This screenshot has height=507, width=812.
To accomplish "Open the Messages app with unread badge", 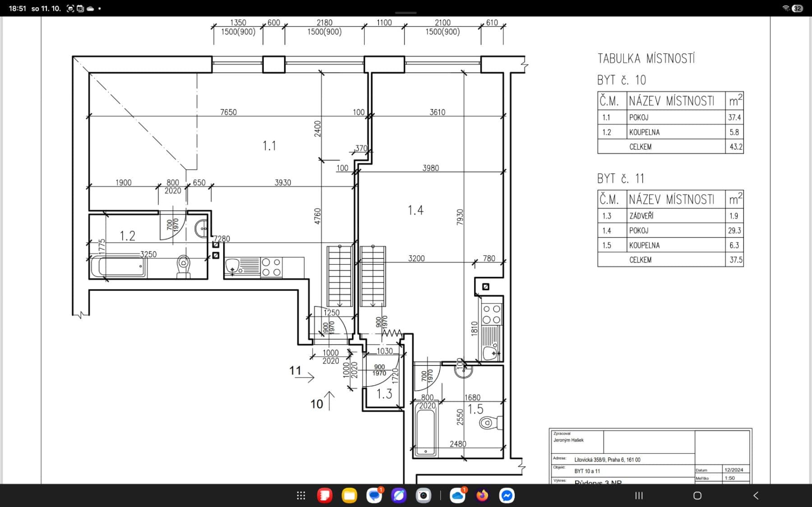I will tap(374, 495).
